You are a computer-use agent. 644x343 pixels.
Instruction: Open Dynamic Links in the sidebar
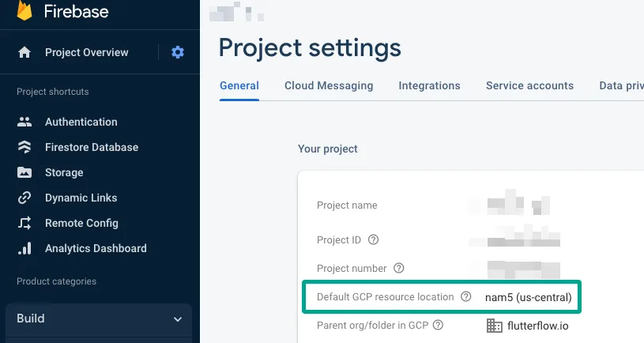coord(81,198)
